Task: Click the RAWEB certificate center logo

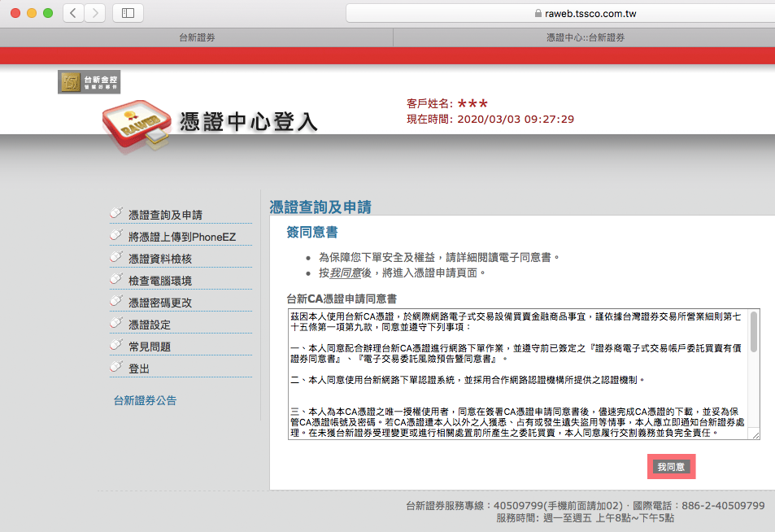Action: (137, 127)
